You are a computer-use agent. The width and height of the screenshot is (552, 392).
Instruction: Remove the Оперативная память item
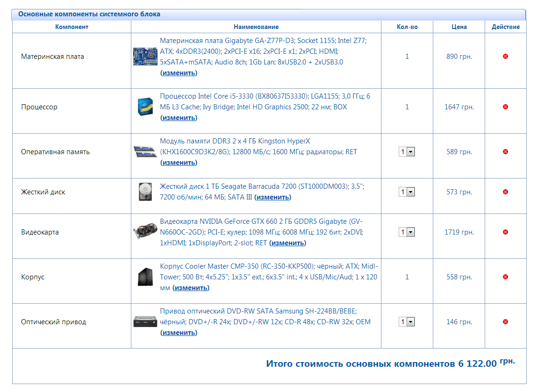(x=505, y=151)
